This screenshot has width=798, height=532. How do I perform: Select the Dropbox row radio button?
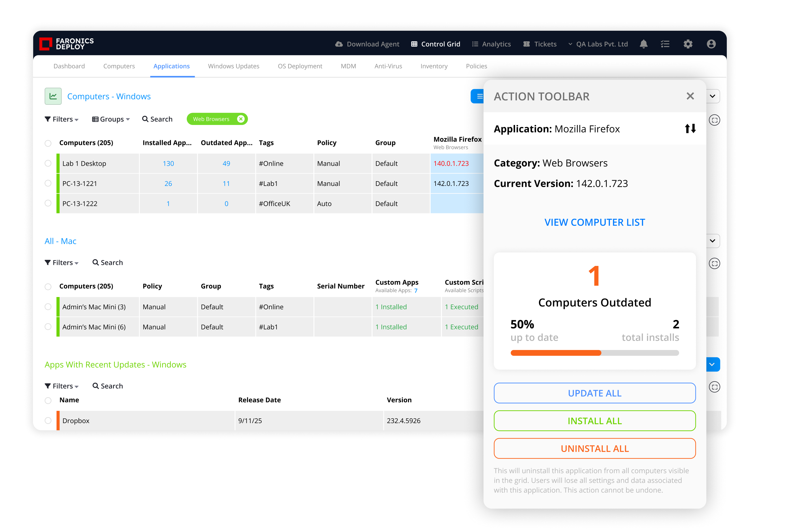48,420
